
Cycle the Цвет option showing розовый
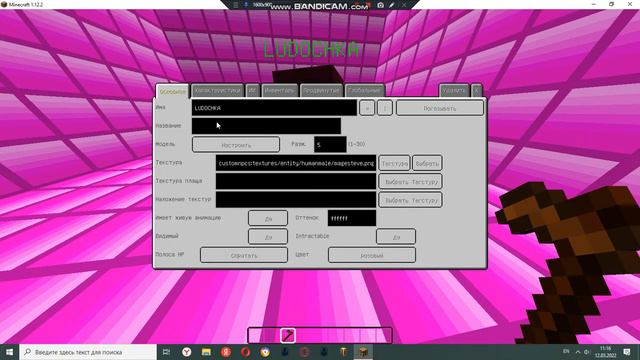pyautogui.click(x=372, y=255)
